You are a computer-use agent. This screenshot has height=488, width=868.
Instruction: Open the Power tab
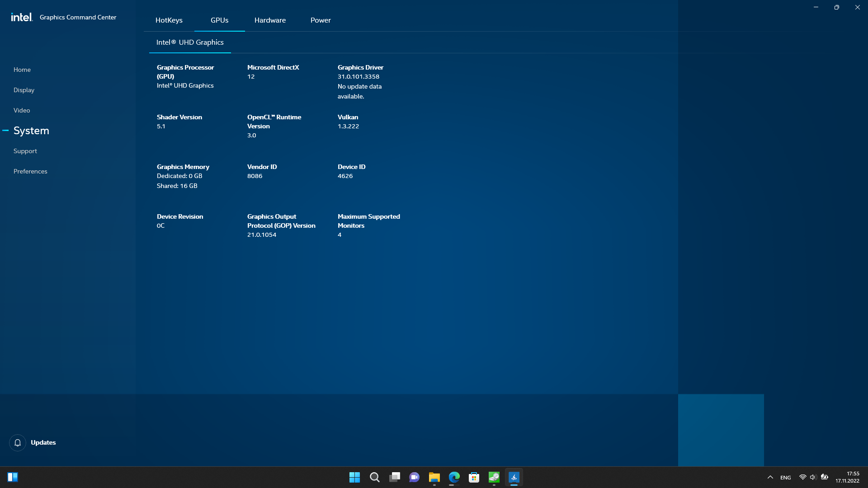click(x=321, y=20)
